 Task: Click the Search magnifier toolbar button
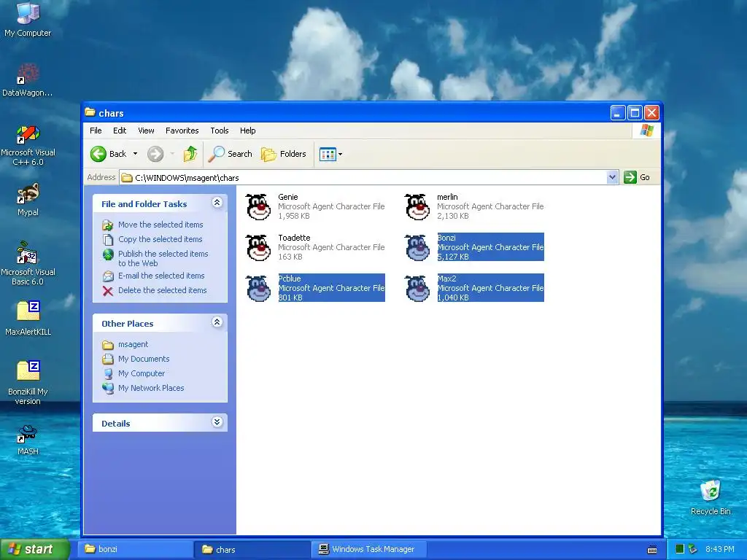230,154
